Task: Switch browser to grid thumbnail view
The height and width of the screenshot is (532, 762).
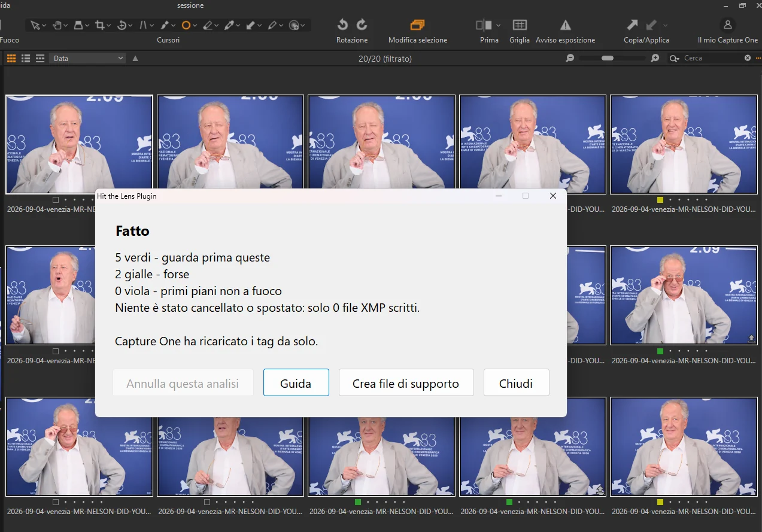Action: point(11,58)
